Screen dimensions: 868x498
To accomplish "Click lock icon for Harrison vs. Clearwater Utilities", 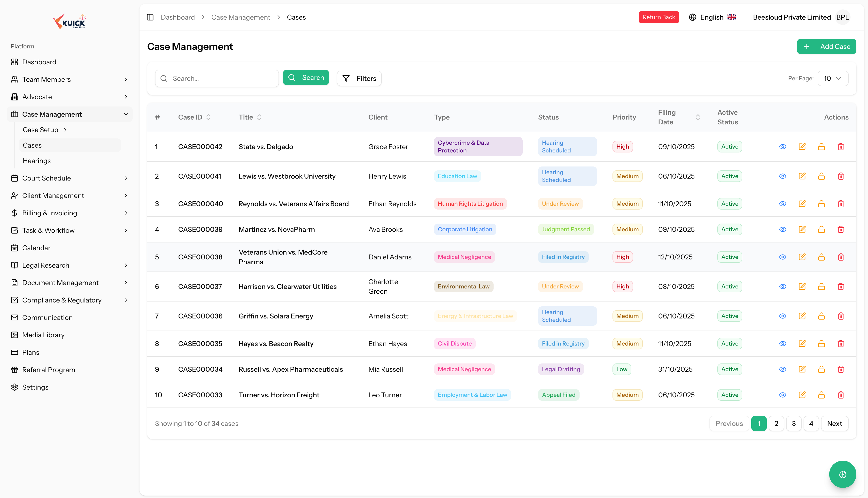I will (821, 287).
